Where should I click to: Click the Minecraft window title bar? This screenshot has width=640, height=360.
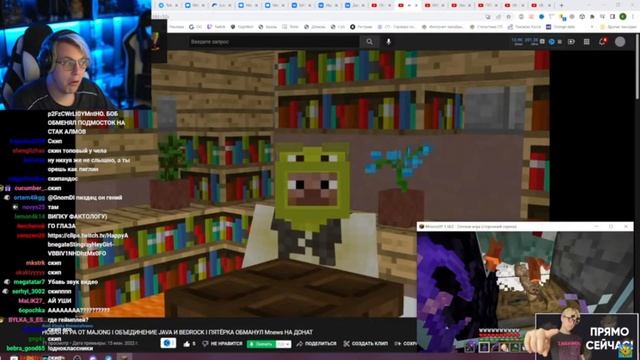525,226
